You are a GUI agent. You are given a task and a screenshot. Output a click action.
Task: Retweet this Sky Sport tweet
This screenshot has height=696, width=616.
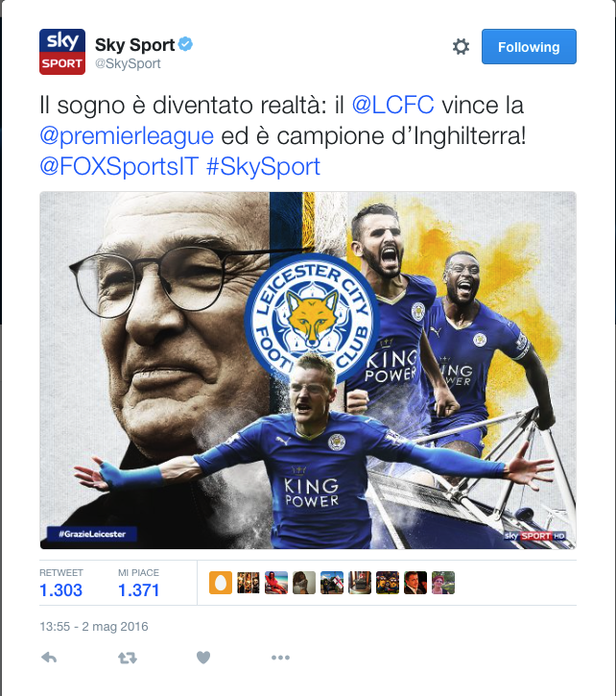(128, 658)
